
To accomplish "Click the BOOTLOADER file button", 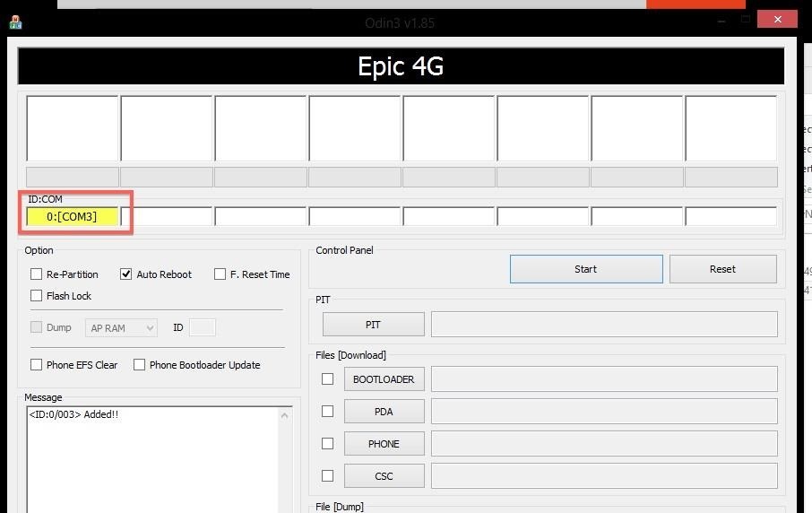I will tap(384, 379).
